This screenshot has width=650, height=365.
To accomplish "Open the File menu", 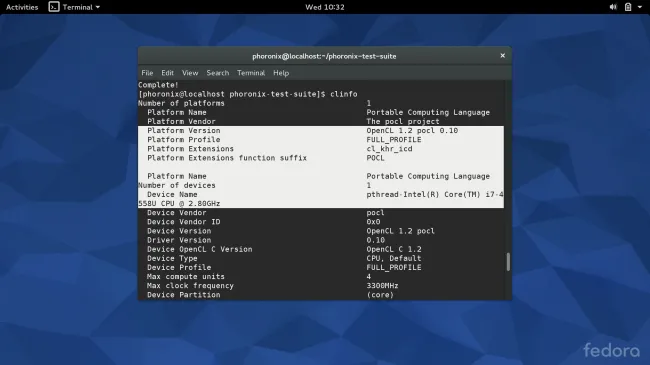I will click(147, 73).
